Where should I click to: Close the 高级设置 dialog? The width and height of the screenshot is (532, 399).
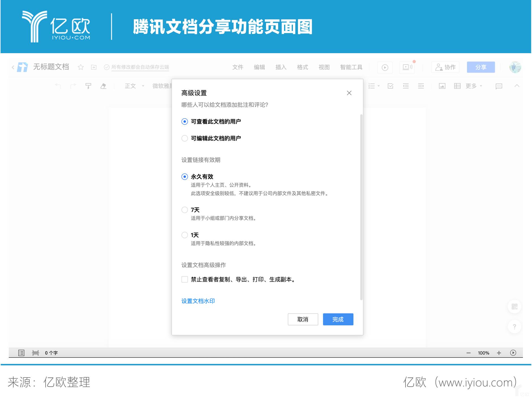pos(349,93)
